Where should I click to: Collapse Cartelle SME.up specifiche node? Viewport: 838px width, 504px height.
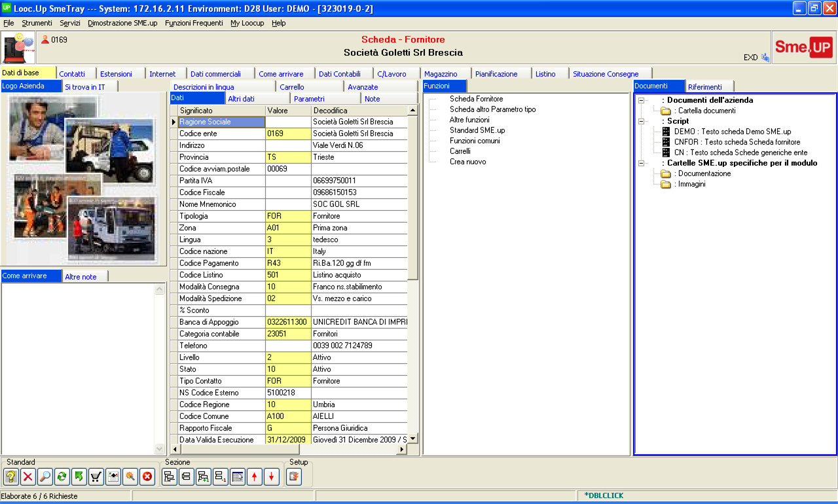641,163
